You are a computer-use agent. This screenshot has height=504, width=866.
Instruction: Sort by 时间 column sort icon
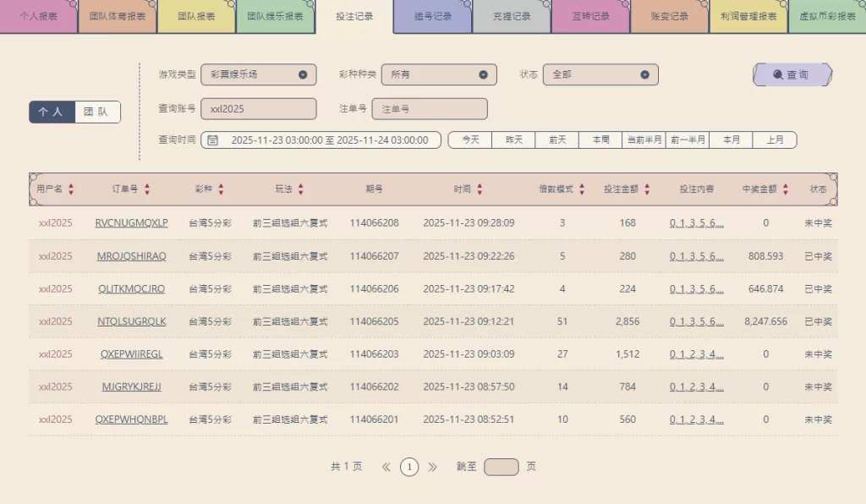pos(480,189)
